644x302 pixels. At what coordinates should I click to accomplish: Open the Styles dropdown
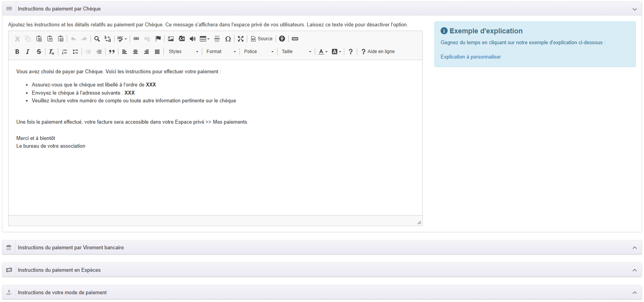tap(183, 52)
